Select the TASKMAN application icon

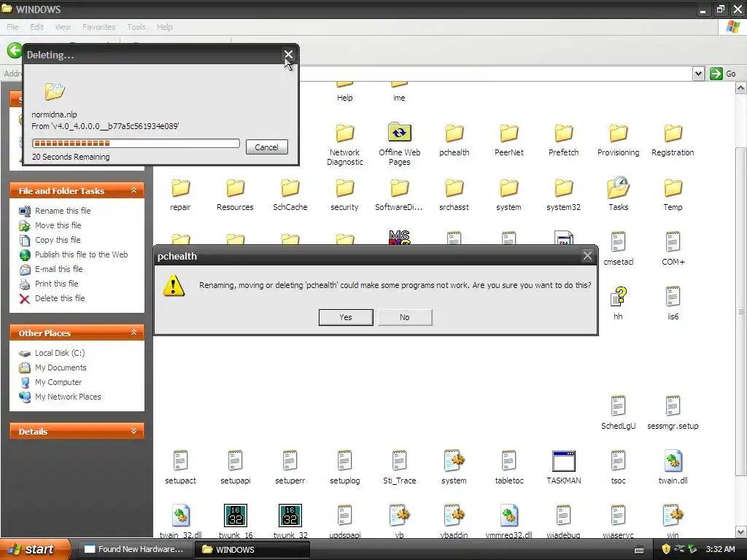coord(564,462)
